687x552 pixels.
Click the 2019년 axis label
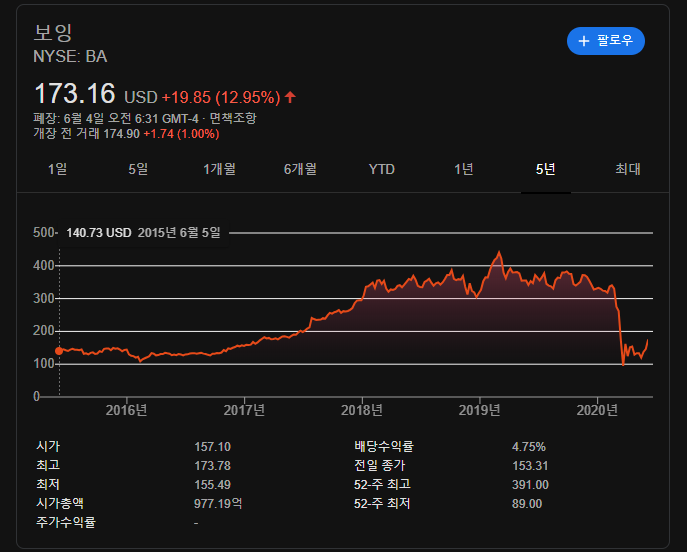click(479, 410)
